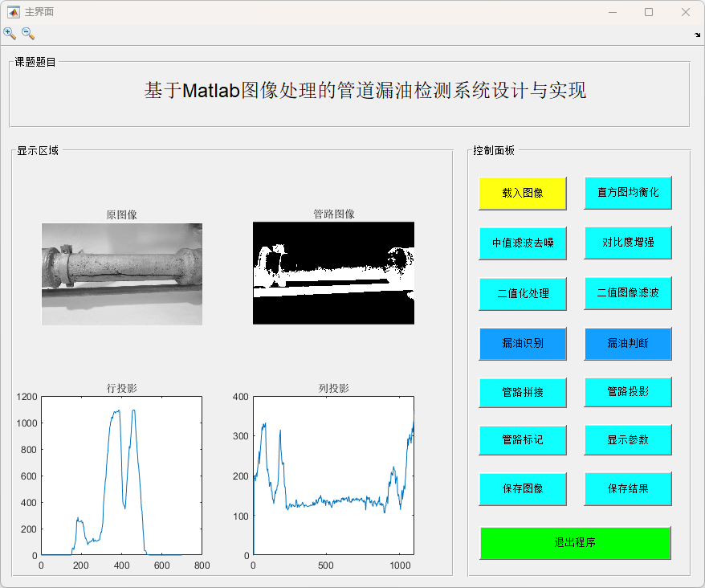Image resolution: width=705 pixels, height=588 pixels.
Task: Click the 二值图像滤波 button
Action: coord(627,293)
